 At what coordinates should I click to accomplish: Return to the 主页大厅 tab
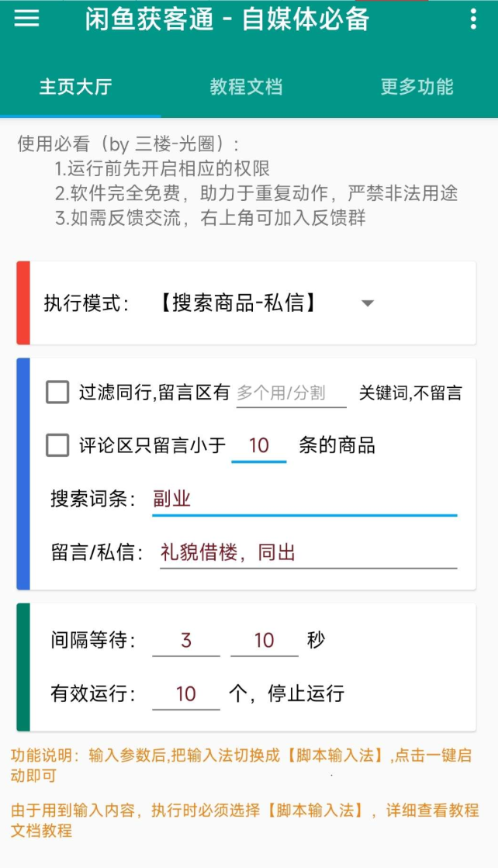75,88
